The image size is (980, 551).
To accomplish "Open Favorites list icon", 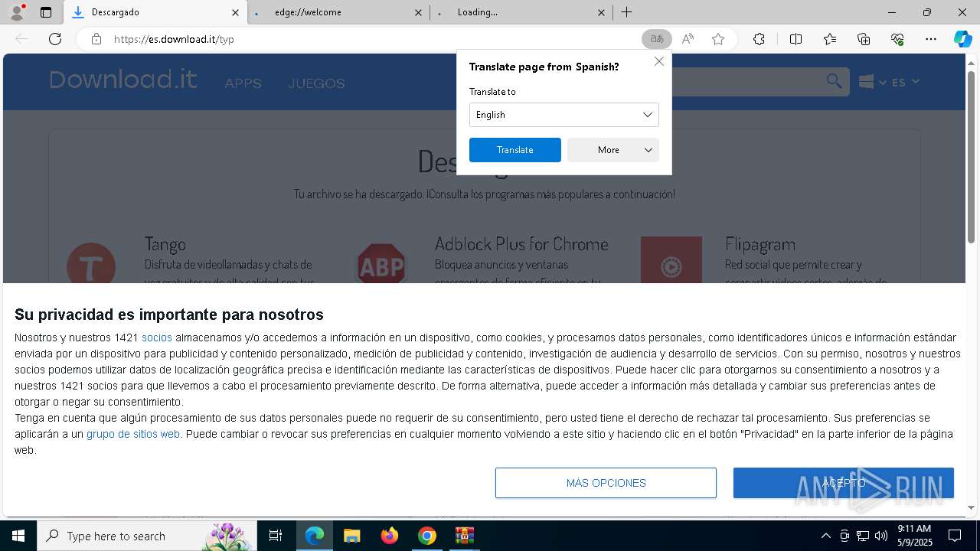I will 830,39.
